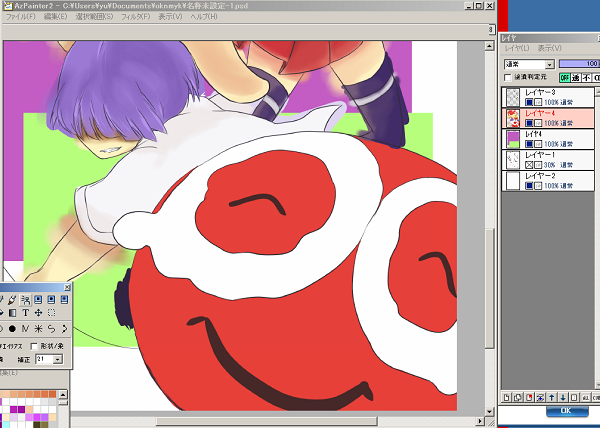
Task: Duplicate the current layer
Action: (518, 397)
